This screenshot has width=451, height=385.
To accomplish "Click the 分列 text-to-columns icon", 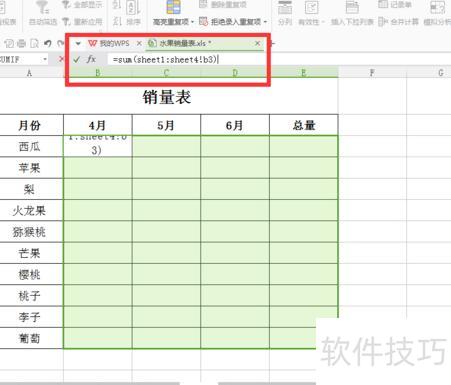I will coord(285,8).
